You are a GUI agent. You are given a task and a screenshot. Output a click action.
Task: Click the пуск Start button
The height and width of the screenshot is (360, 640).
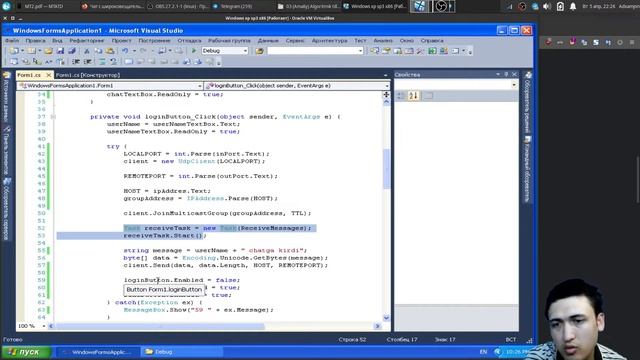(x=27, y=352)
